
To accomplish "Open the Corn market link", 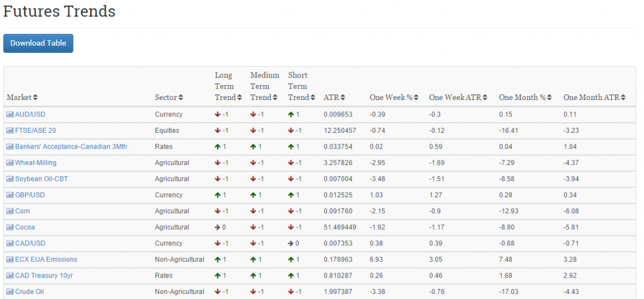I will click(x=23, y=211).
